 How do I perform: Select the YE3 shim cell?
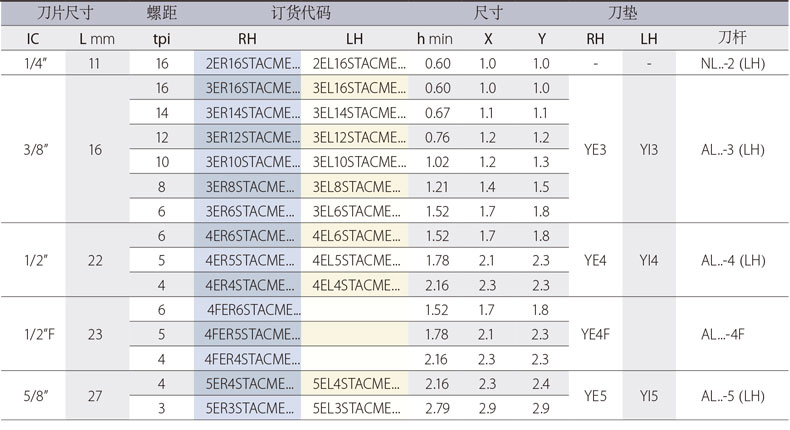point(594,149)
